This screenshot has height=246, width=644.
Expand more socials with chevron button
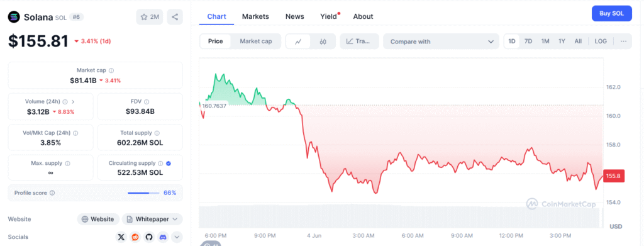(177, 237)
